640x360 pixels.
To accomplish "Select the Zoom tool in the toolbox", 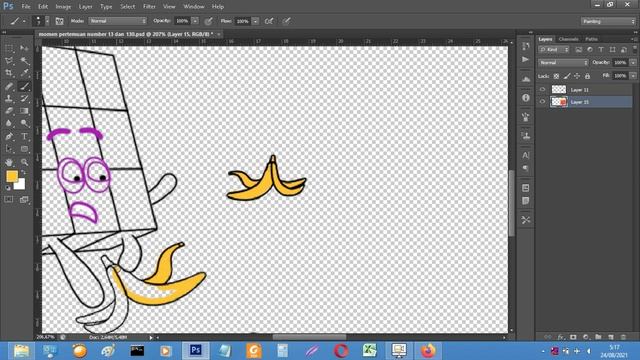I will [24, 162].
